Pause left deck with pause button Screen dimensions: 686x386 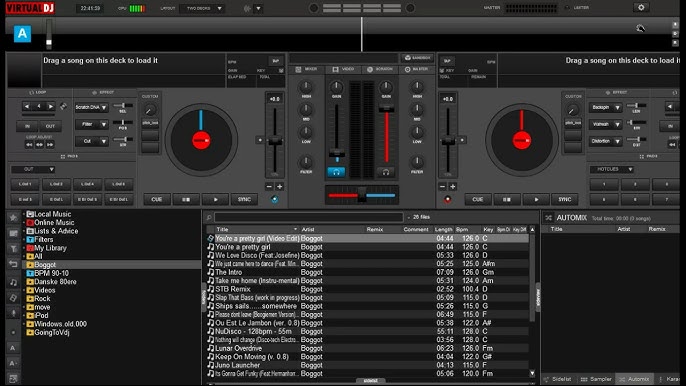(x=186, y=200)
